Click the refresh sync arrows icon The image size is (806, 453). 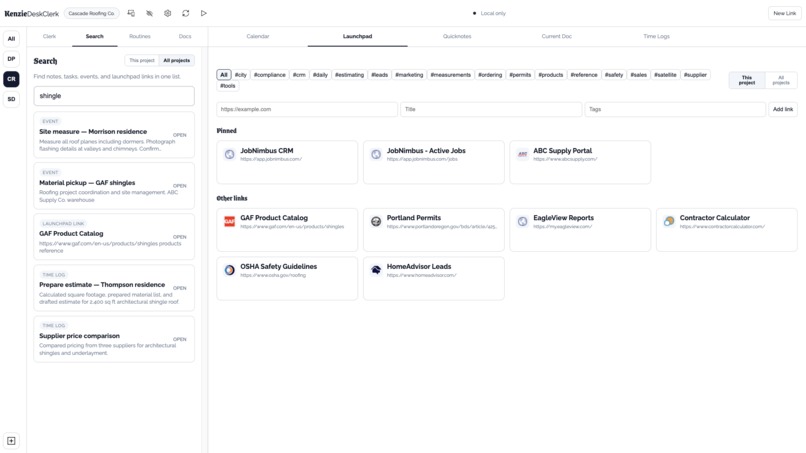pyautogui.click(x=186, y=13)
